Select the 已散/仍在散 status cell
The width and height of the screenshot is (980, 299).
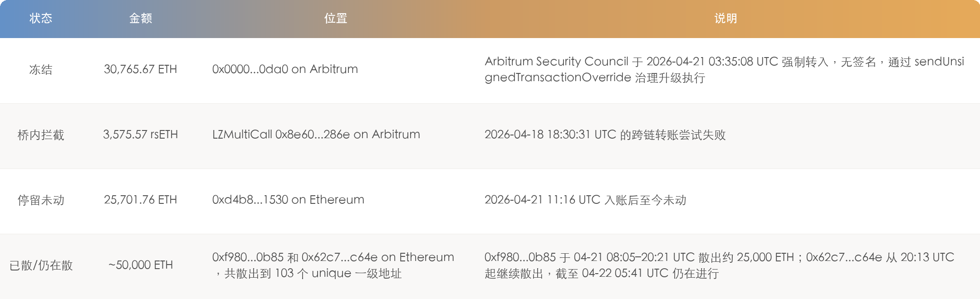click(41, 265)
